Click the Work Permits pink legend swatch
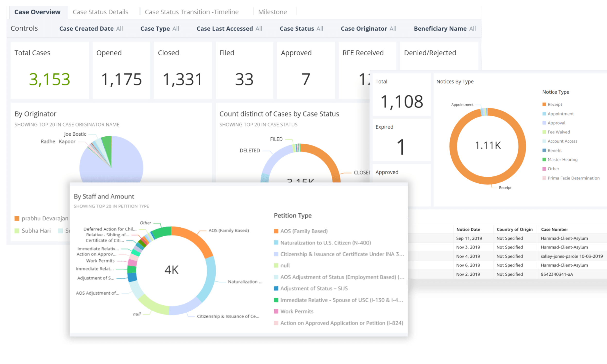The image size is (607, 364). pyautogui.click(x=276, y=311)
